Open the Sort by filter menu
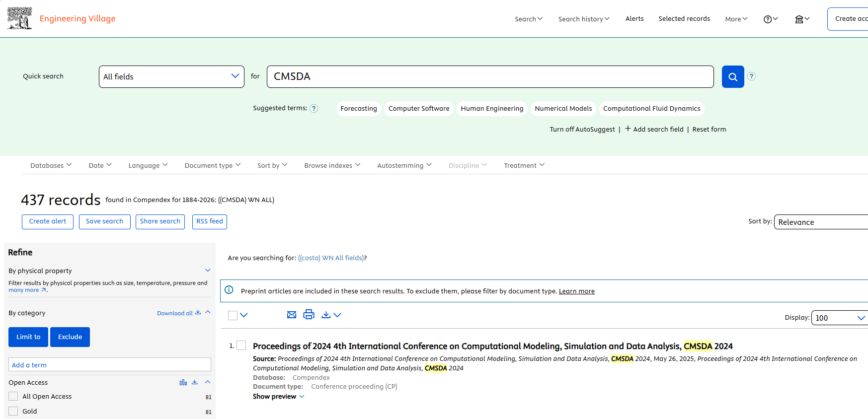The height and width of the screenshot is (419, 868). coord(272,165)
